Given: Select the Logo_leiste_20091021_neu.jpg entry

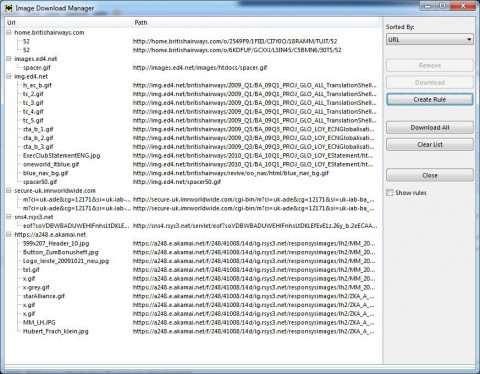Looking at the screenshot, I should (66, 261).
